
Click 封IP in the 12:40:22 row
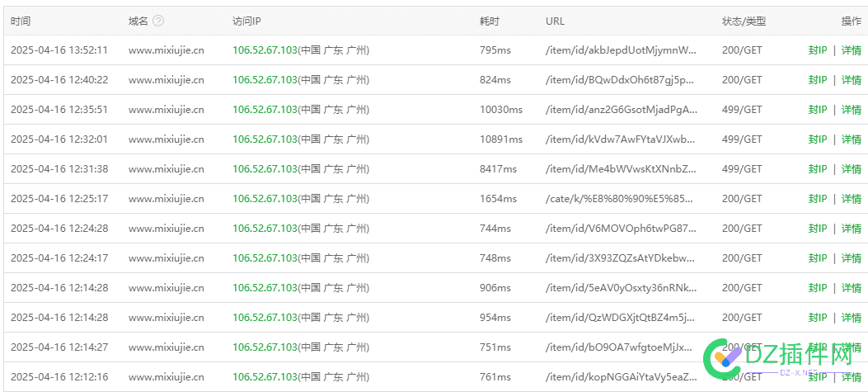(x=817, y=80)
